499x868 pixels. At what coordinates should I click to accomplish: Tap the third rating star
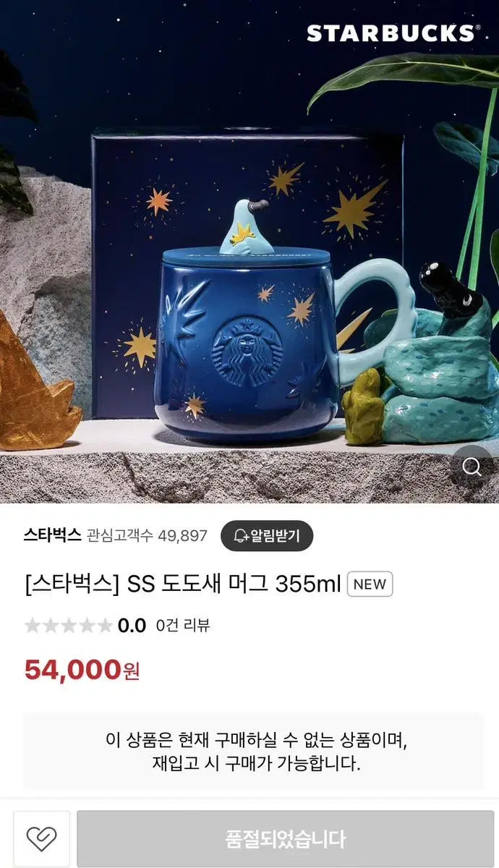69,626
